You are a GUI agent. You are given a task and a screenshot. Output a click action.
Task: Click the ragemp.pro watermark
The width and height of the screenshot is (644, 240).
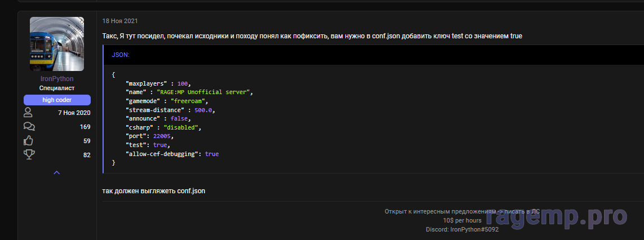coord(555,216)
